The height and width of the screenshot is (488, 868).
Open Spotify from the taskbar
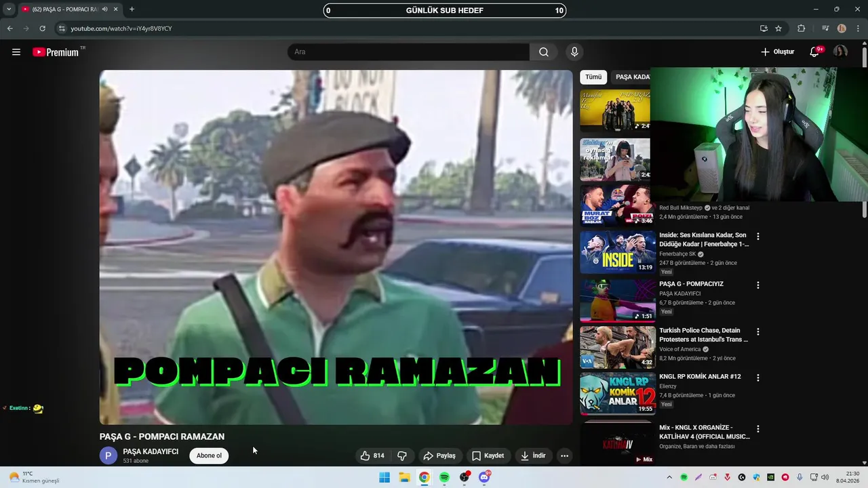click(444, 477)
